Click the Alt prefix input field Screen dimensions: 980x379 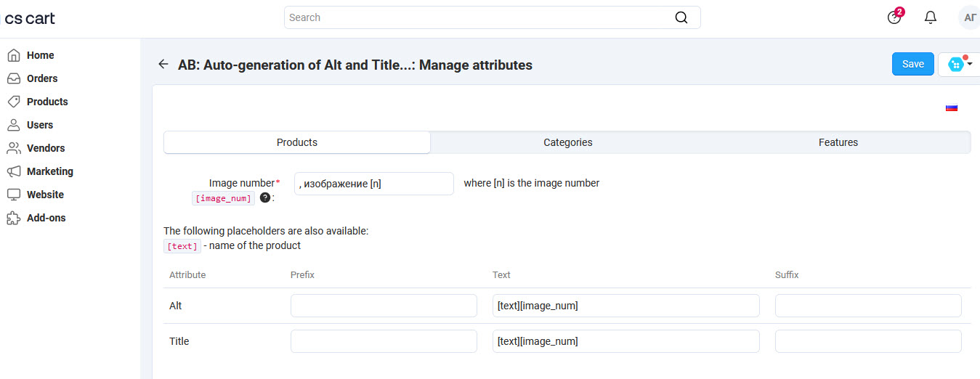click(x=384, y=306)
